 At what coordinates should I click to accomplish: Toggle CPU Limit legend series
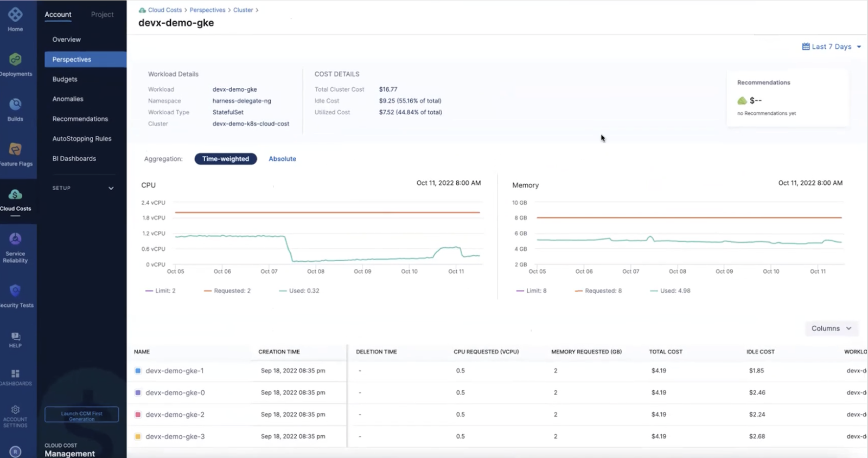[x=161, y=291]
